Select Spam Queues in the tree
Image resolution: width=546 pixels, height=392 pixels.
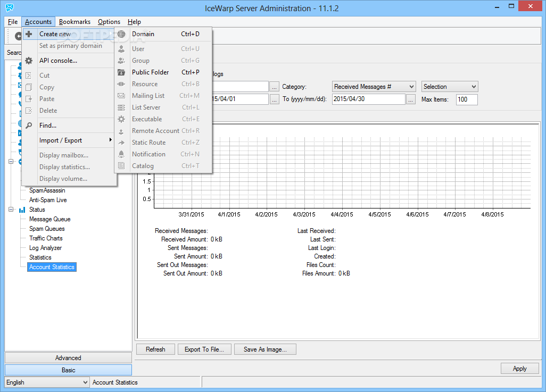[47, 229]
